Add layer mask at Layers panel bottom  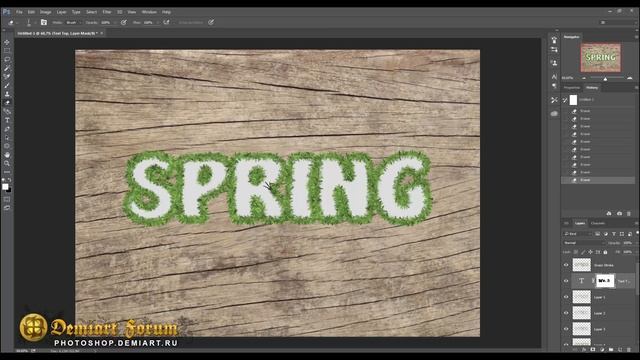coord(593,349)
